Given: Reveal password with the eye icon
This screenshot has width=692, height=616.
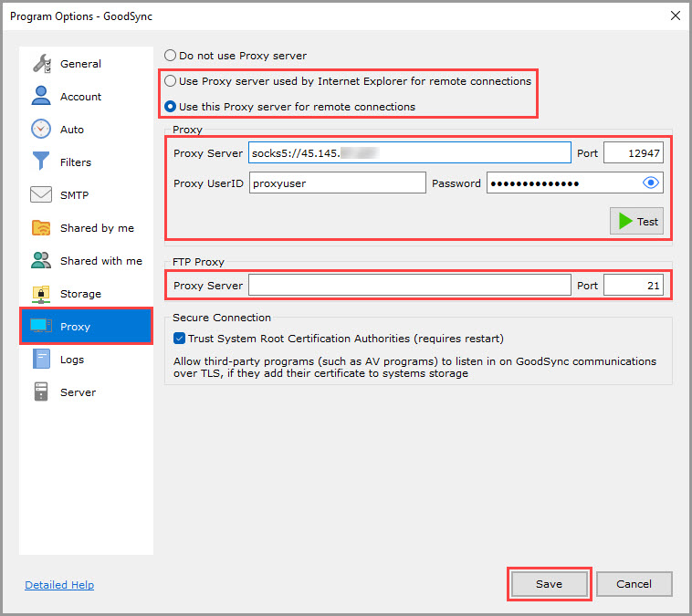Looking at the screenshot, I should pyautogui.click(x=650, y=183).
